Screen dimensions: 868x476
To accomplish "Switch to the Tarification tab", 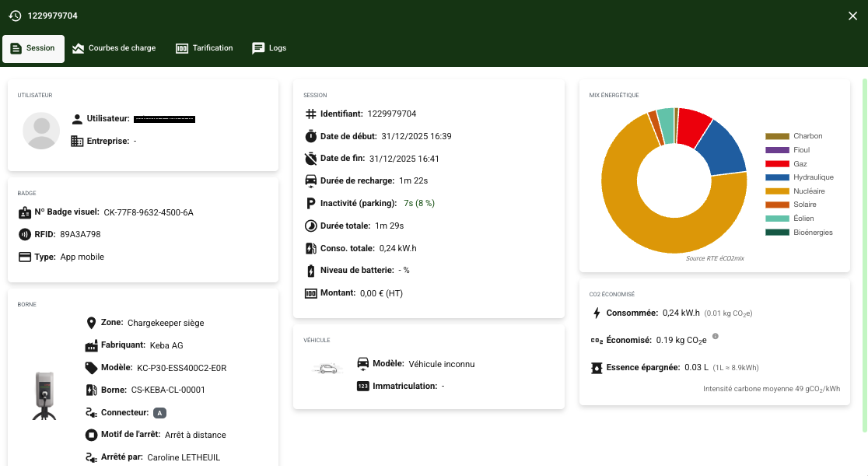I will pyautogui.click(x=204, y=48).
